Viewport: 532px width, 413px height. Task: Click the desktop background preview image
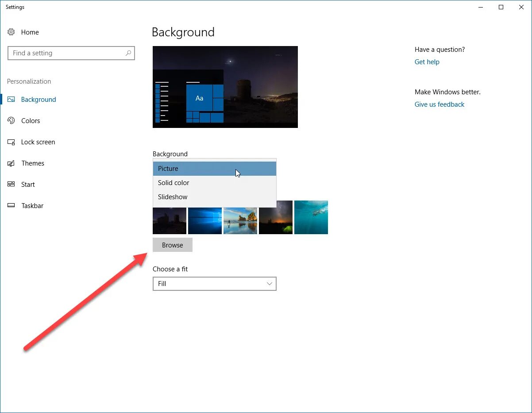pos(225,87)
